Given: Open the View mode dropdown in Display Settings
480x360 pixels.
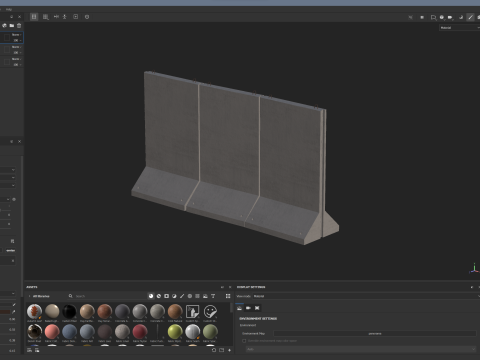Looking at the screenshot, I should point(366,296).
